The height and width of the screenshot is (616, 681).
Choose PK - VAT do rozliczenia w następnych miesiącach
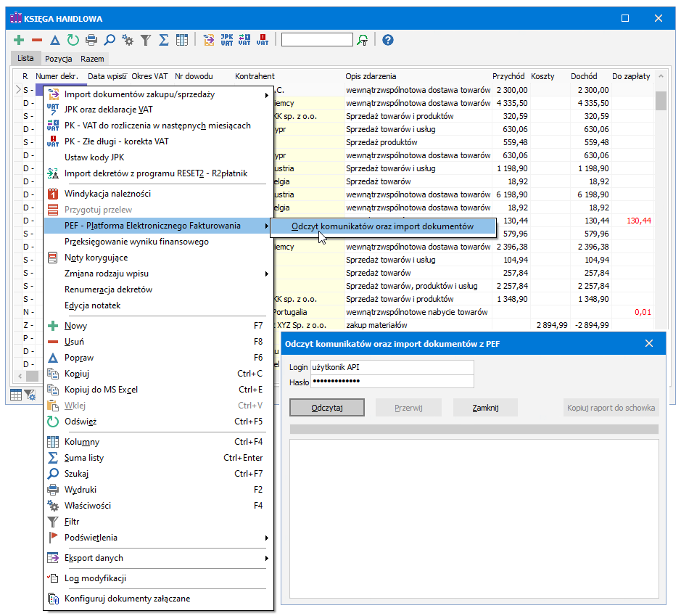click(159, 126)
